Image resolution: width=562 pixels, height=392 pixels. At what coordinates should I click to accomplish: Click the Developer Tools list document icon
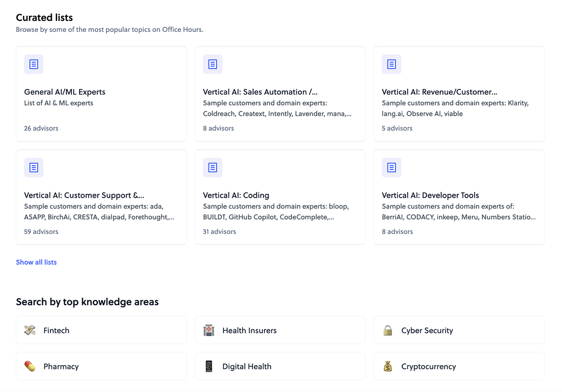391,167
